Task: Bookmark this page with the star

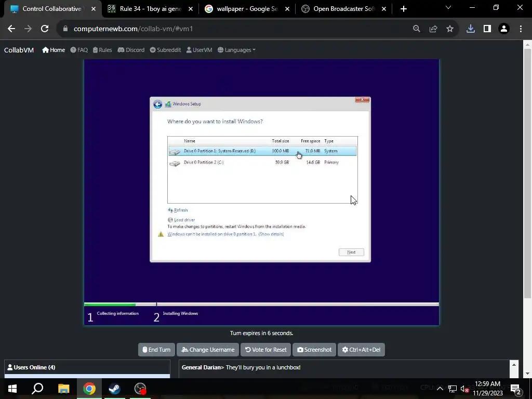Action: [x=450, y=29]
